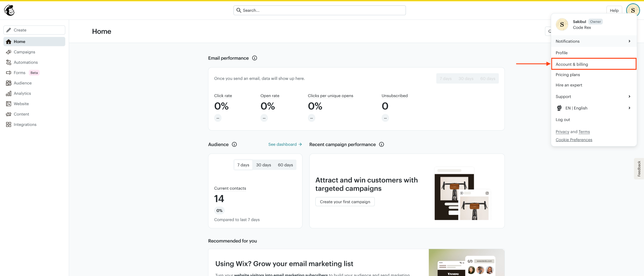The image size is (644, 276).
Task: Click the Audience info icon
Action: pos(234,144)
